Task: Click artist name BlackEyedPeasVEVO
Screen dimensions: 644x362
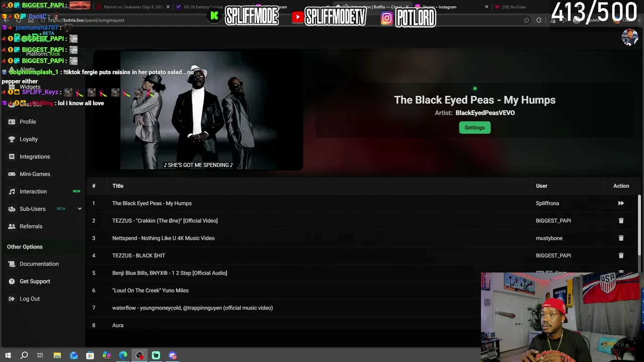Action: click(485, 113)
